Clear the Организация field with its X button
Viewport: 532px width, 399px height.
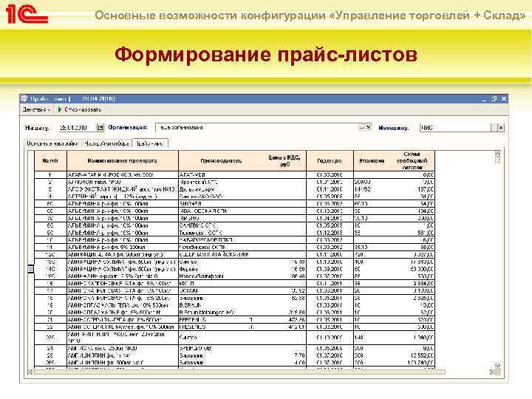[x=369, y=128]
